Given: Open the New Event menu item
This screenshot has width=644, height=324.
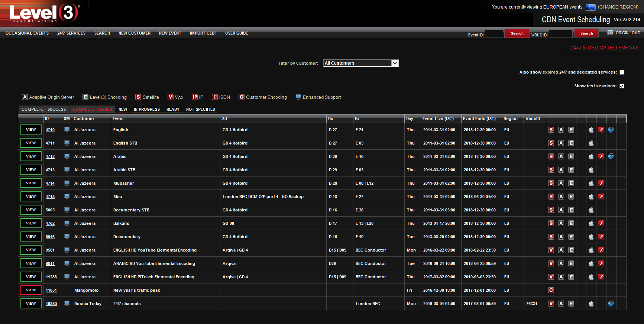Looking at the screenshot, I should click(x=170, y=33).
